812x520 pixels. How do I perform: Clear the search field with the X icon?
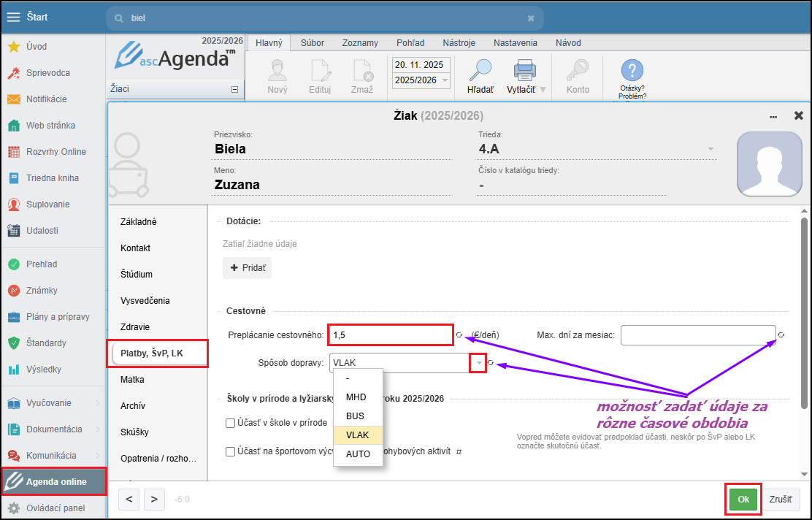(x=531, y=18)
